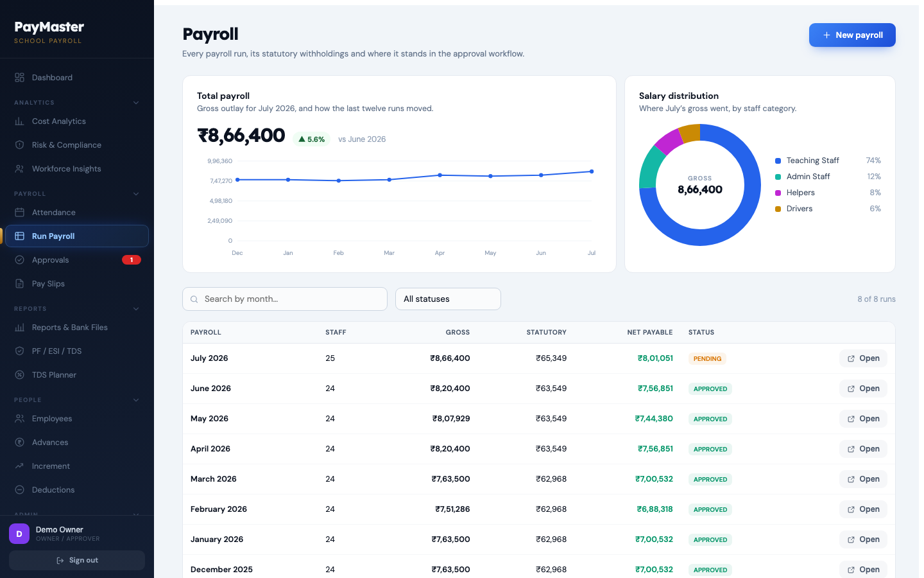Open the June 2026 payroll run
Viewport: 924px width, 578px height.
863,389
